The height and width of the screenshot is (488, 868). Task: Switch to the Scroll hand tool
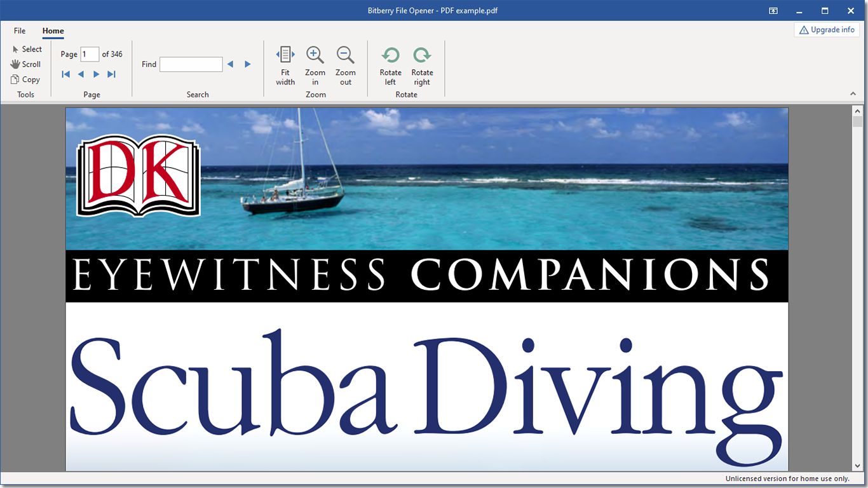point(26,64)
